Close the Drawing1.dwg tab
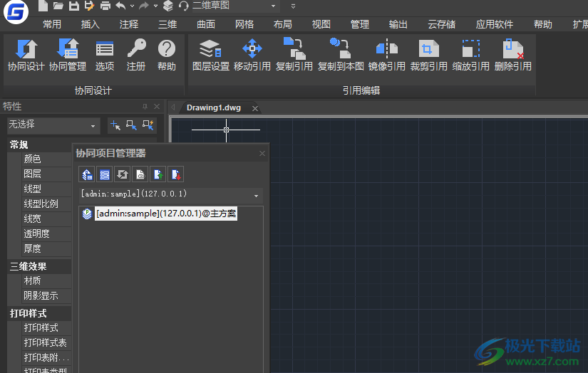588x373 pixels. pyautogui.click(x=255, y=109)
